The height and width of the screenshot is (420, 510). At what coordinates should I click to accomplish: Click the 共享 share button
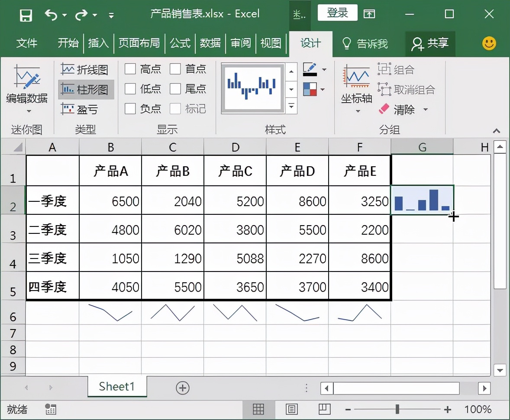click(430, 43)
